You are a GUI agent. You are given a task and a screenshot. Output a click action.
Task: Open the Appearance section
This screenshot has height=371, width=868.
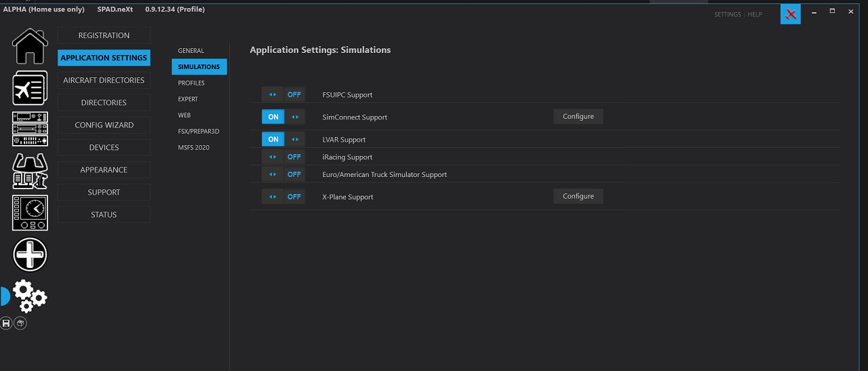[x=104, y=170]
